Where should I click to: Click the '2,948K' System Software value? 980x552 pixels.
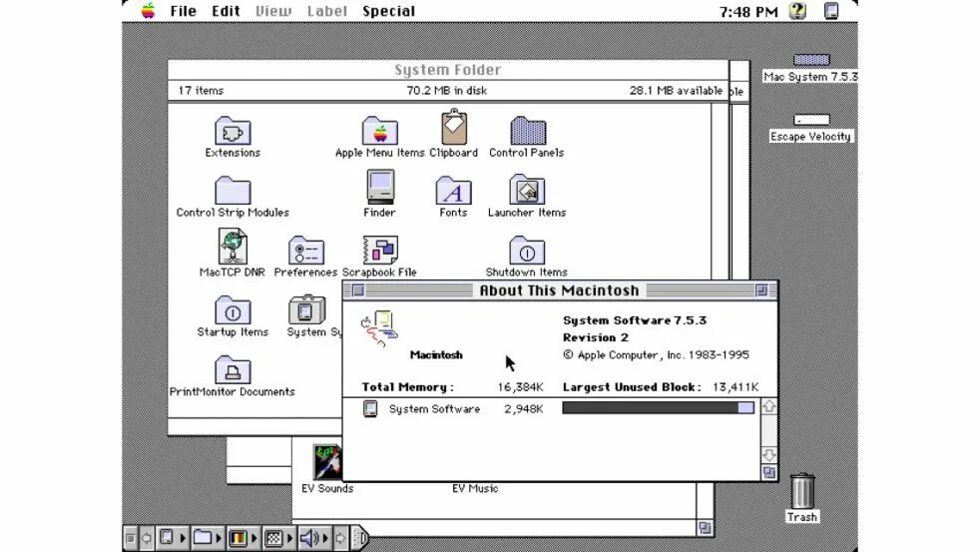[x=524, y=409]
